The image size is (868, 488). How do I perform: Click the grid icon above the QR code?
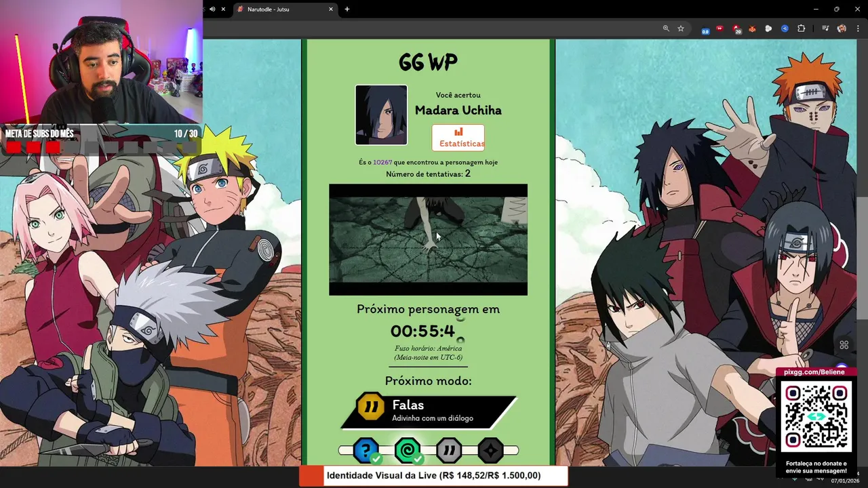click(844, 345)
